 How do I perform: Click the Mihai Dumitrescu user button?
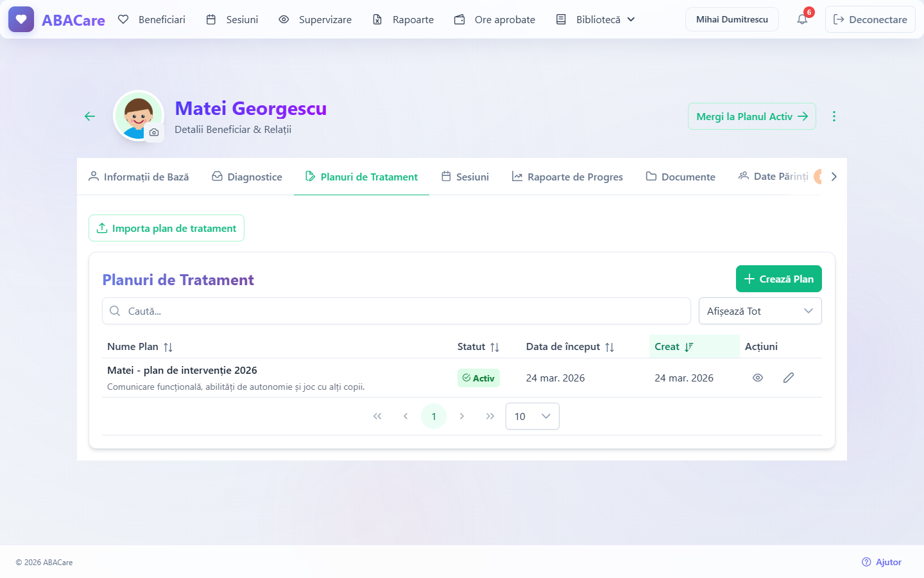pos(732,19)
